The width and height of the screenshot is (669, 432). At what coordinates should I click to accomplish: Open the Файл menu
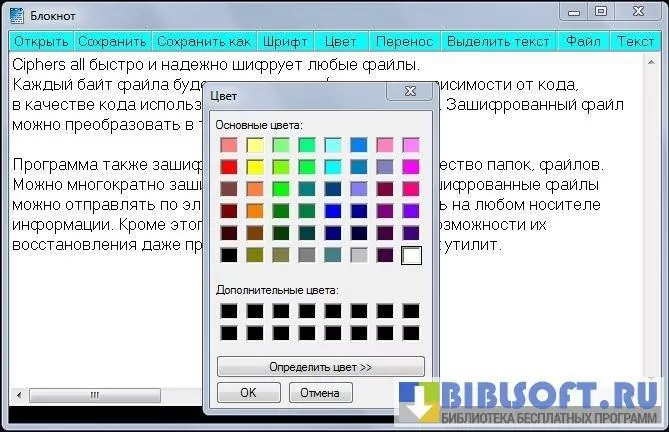tap(582, 42)
